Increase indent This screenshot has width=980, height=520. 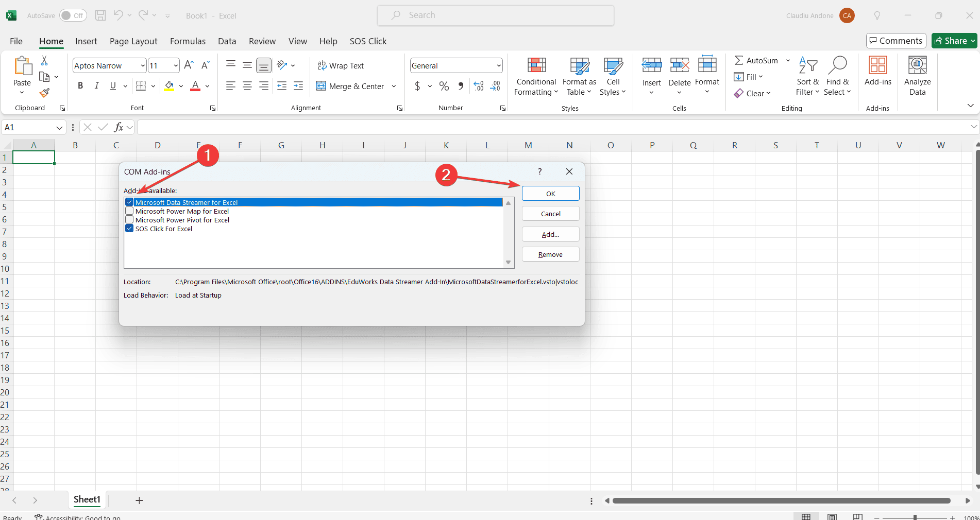click(298, 86)
